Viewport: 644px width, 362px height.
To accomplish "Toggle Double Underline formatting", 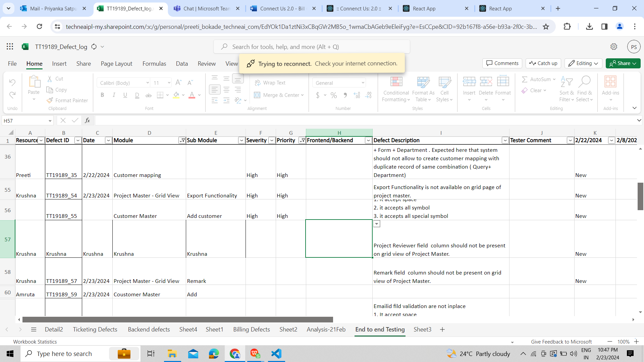I will (x=137, y=95).
